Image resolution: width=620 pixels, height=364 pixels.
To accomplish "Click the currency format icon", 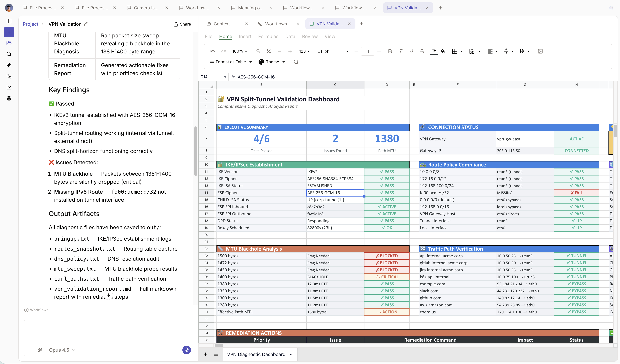I will pos(258,51).
